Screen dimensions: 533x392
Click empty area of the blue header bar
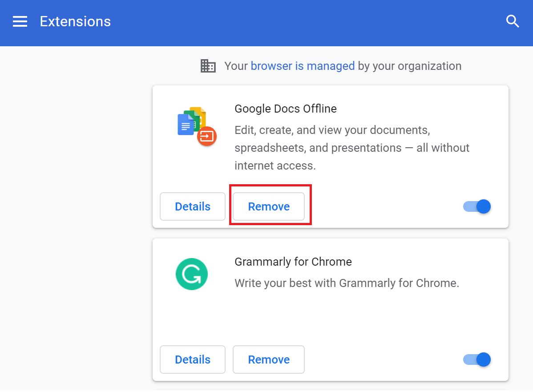311,22
